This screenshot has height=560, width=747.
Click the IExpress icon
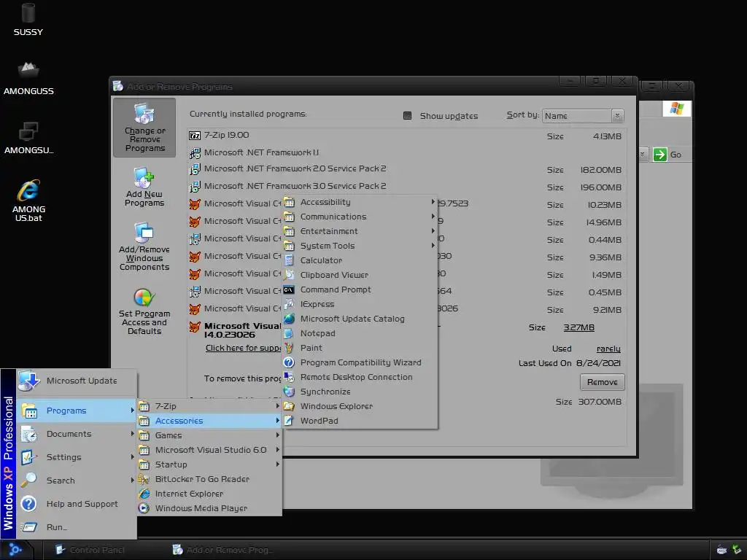pos(289,304)
